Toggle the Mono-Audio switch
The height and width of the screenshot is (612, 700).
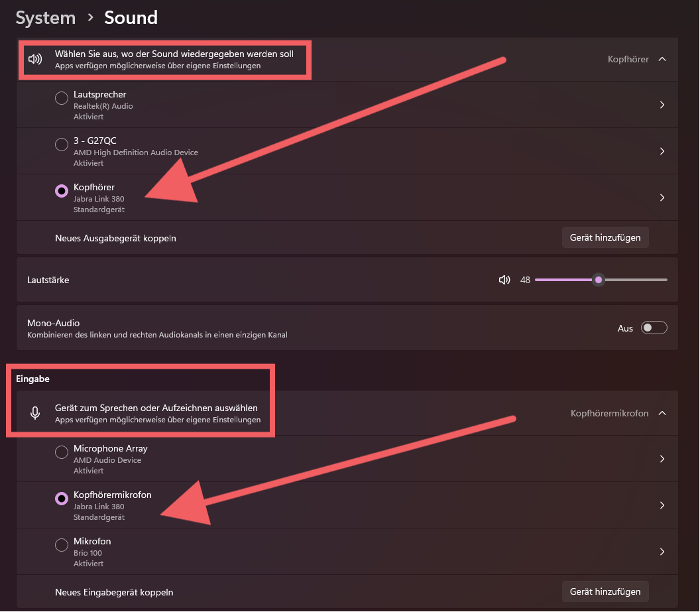[654, 328]
